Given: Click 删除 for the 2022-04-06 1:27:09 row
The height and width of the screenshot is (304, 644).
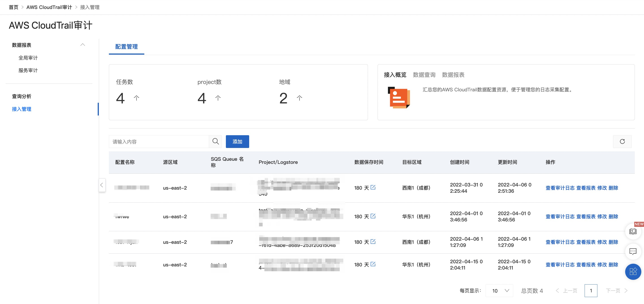Looking at the screenshot, I should pyautogui.click(x=613, y=242).
